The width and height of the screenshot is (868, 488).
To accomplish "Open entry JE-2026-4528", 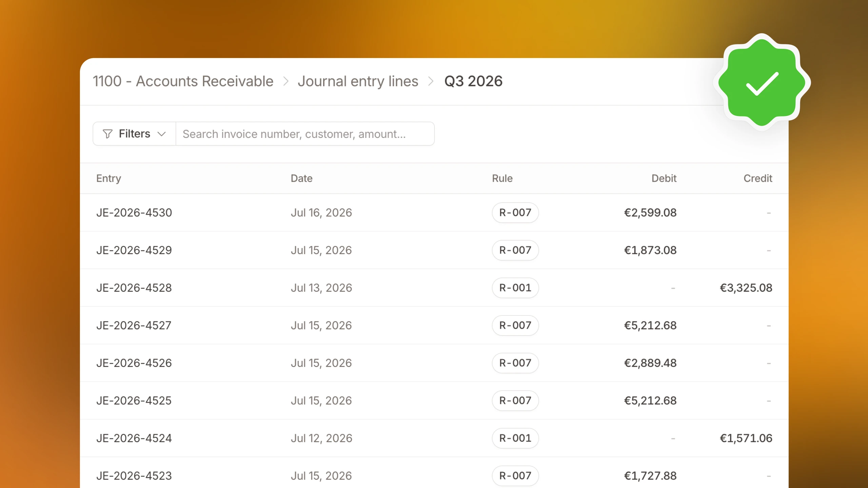I will click(x=134, y=288).
